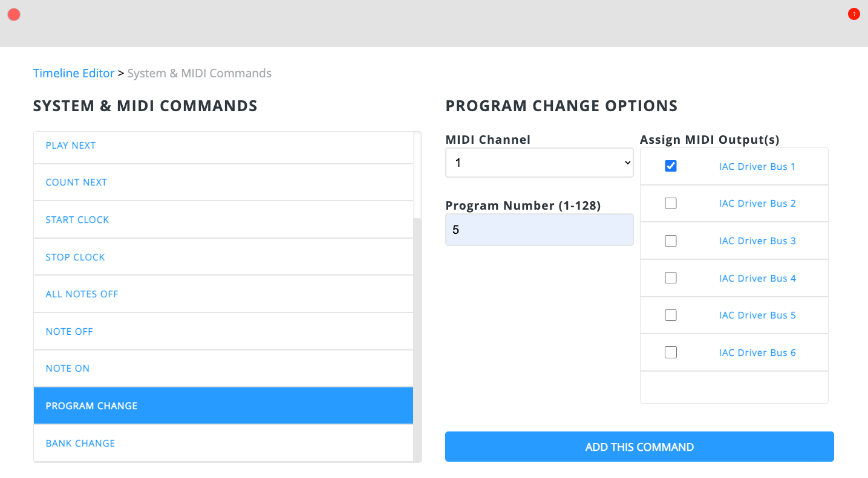Check the IAC Driver Bus 5 box
The image size is (868, 478).
pyautogui.click(x=670, y=315)
